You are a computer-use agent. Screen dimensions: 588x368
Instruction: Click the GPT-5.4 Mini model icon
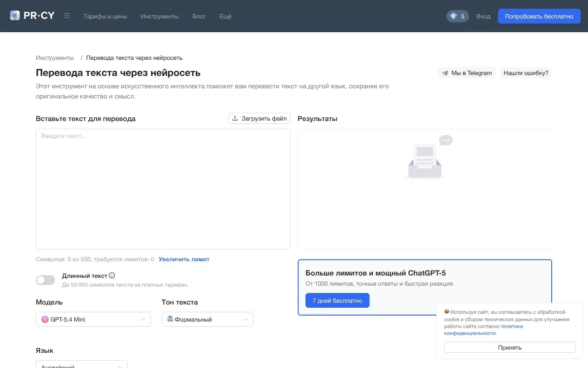click(x=45, y=319)
